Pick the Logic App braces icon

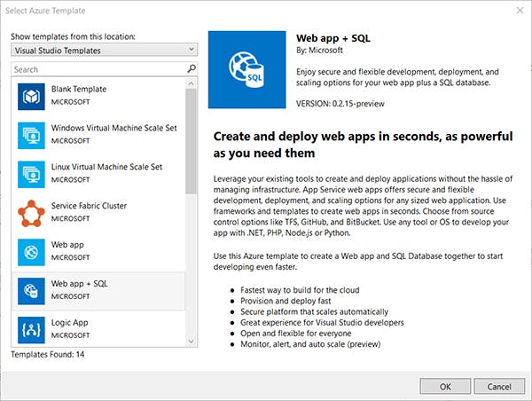click(x=31, y=329)
